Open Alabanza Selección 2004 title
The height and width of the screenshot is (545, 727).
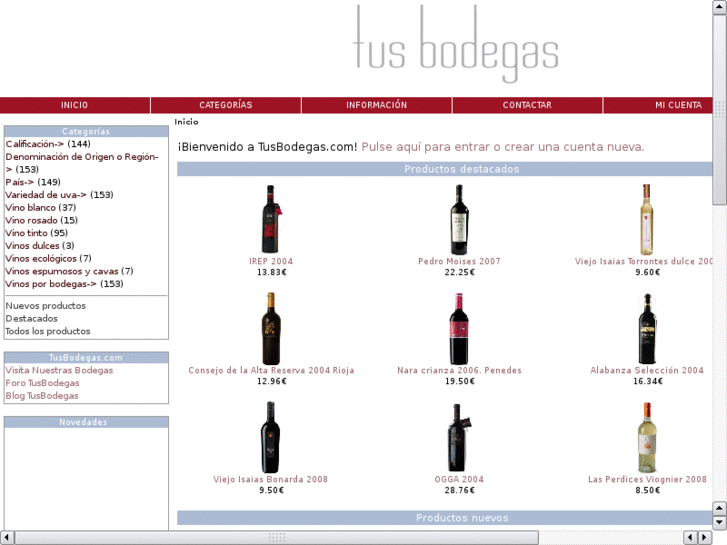[x=647, y=370]
